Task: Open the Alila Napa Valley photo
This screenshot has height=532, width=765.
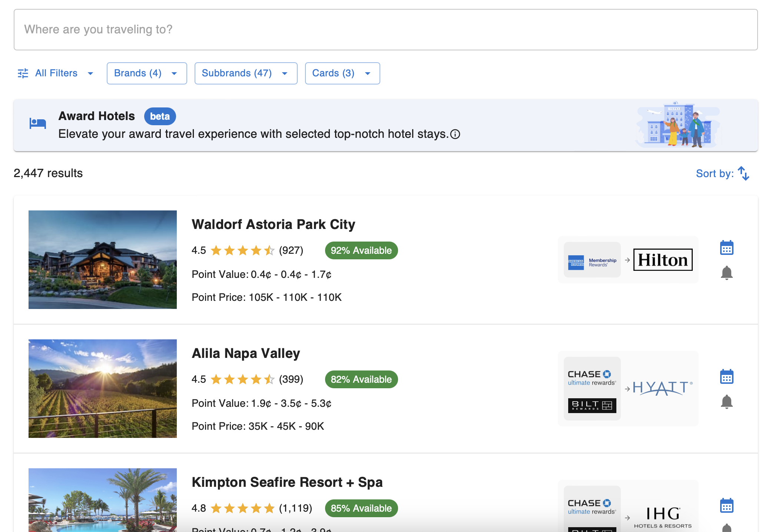Action: (x=103, y=389)
